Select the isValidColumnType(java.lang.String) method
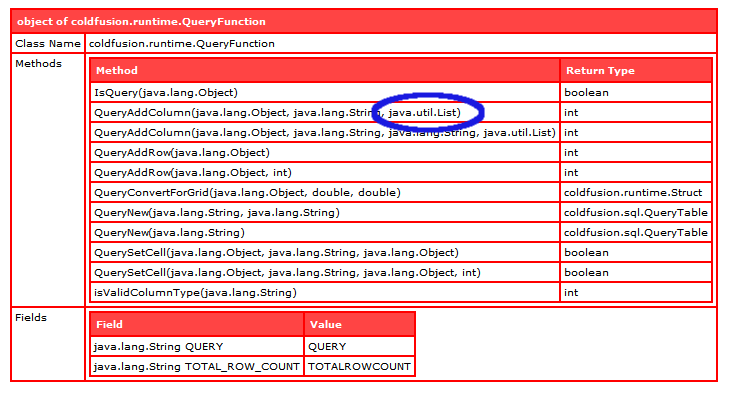This screenshot has height=400, width=737. 325,292
